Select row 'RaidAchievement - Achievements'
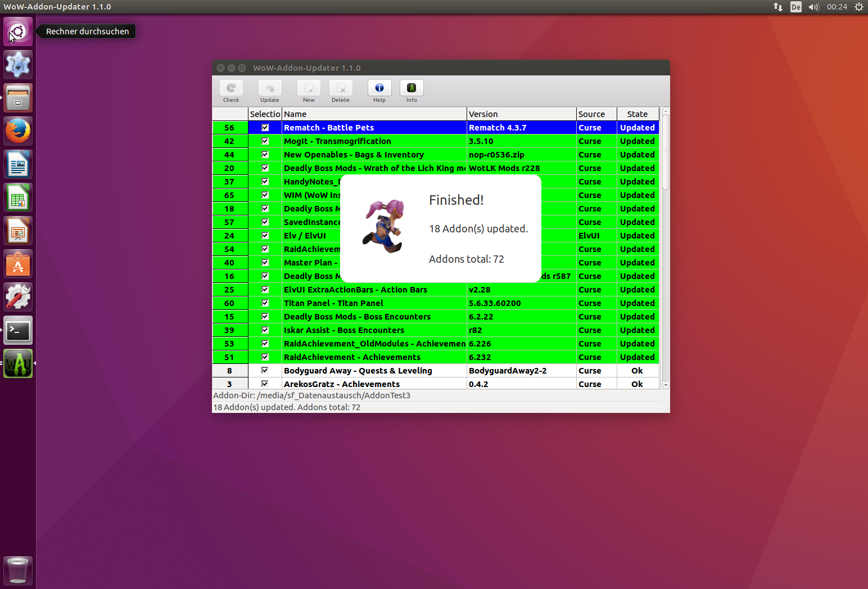868x589 pixels. [x=436, y=357]
